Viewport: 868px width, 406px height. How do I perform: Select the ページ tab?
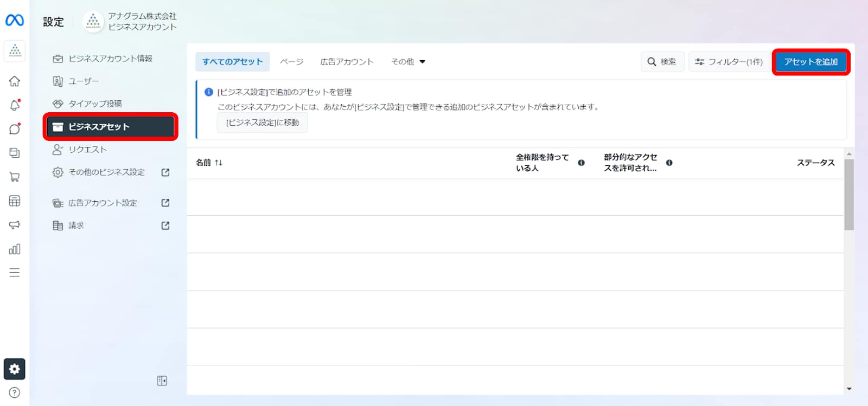click(291, 62)
